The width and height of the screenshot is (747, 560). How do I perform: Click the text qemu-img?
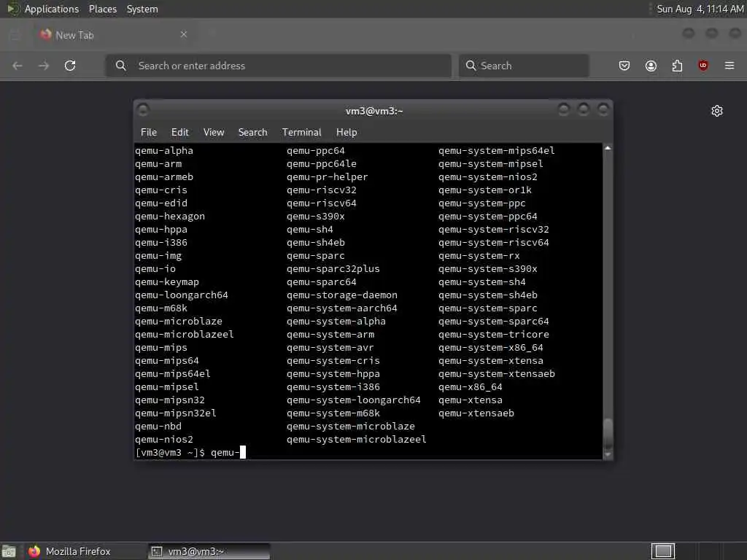(x=158, y=256)
